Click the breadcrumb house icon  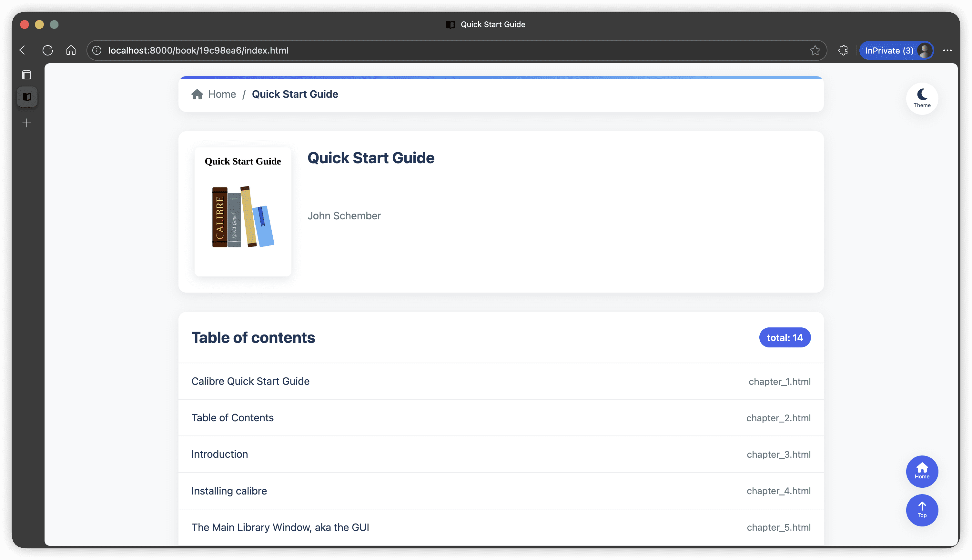click(197, 94)
